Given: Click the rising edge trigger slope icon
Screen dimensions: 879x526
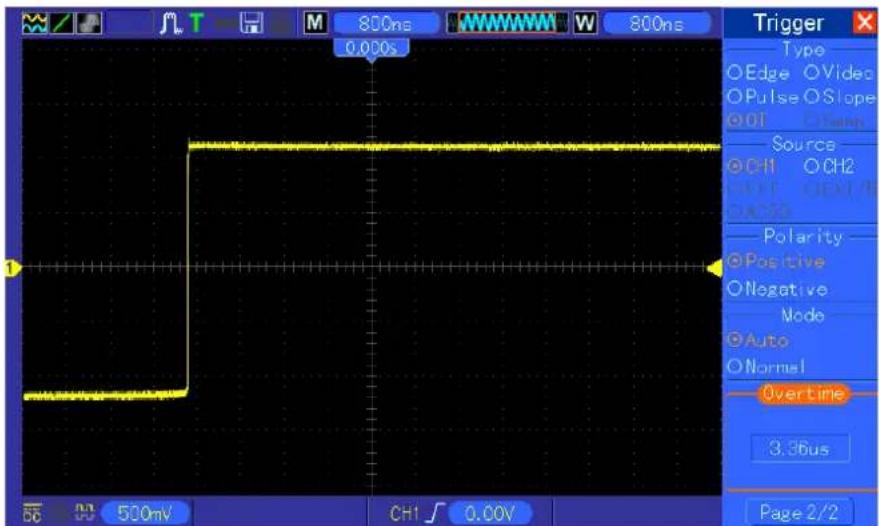Looking at the screenshot, I should pyautogui.click(x=435, y=513).
